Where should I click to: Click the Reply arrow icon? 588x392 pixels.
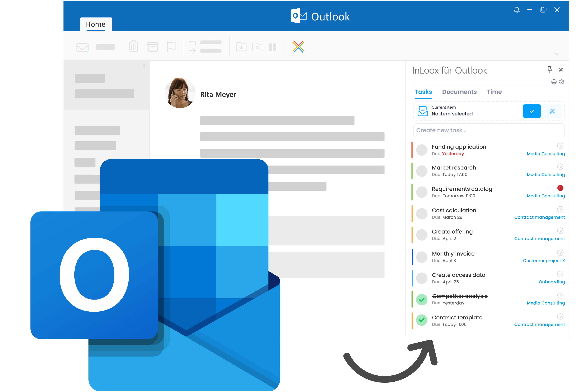tap(192, 42)
